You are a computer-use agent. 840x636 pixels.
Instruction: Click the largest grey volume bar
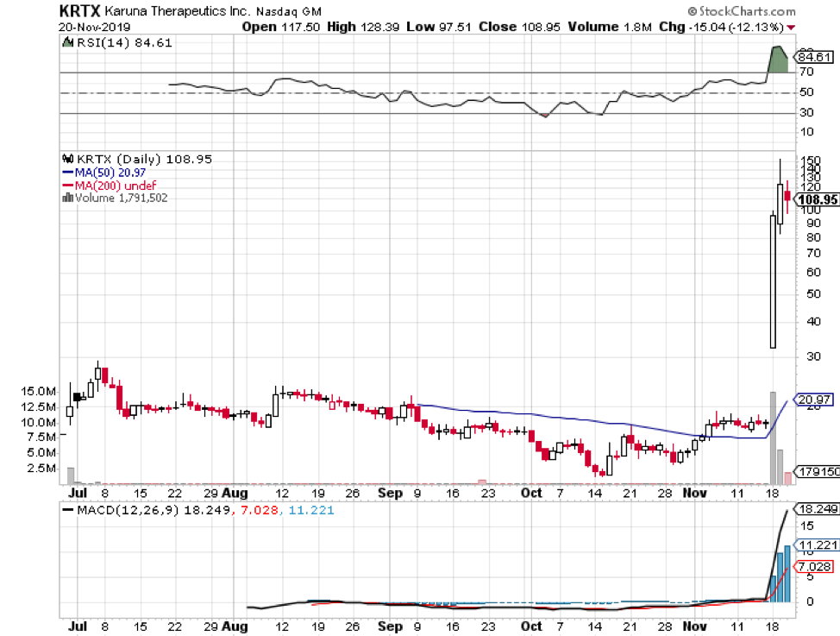point(773,438)
